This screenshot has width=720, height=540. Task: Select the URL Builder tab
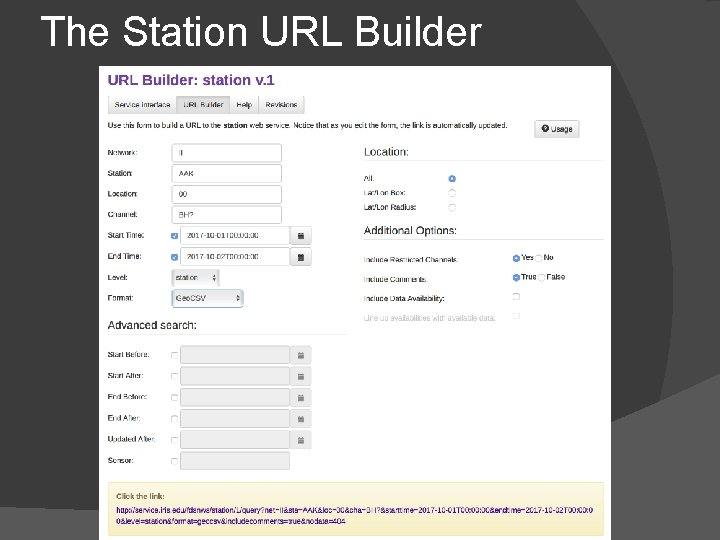(203, 105)
